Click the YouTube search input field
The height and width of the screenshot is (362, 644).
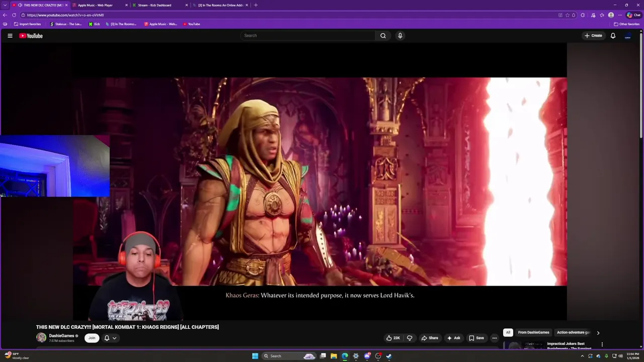click(x=307, y=36)
